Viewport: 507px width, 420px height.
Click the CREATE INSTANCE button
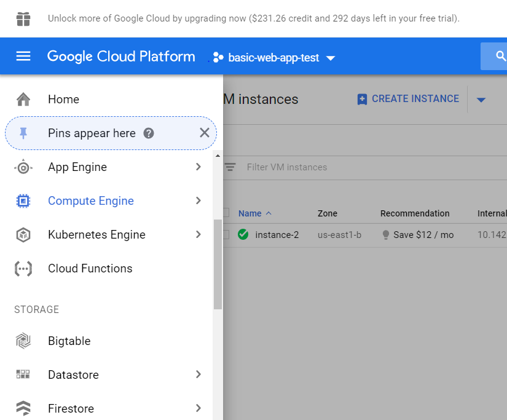pos(408,99)
